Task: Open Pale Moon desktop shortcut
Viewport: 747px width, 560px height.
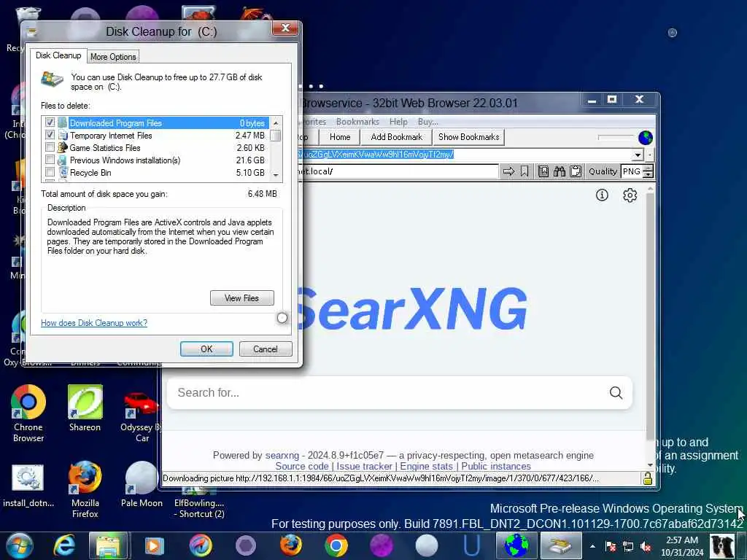Action: pyautogui.click(x=142, y=485)
